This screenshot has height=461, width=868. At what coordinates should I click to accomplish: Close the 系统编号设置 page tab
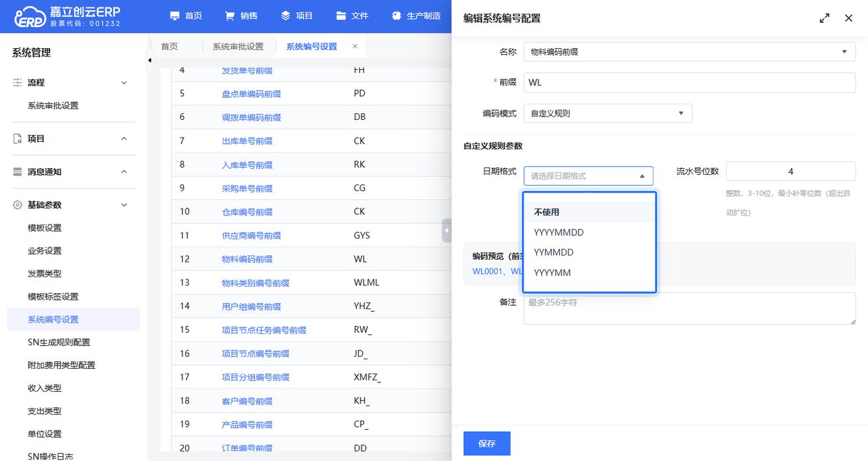(x=355, y=46)
